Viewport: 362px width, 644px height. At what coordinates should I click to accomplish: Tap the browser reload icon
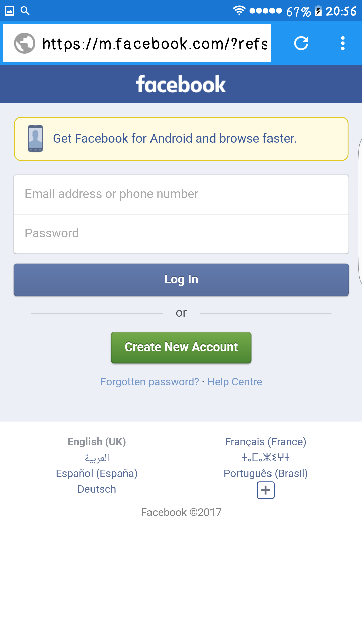click(301, 43)
